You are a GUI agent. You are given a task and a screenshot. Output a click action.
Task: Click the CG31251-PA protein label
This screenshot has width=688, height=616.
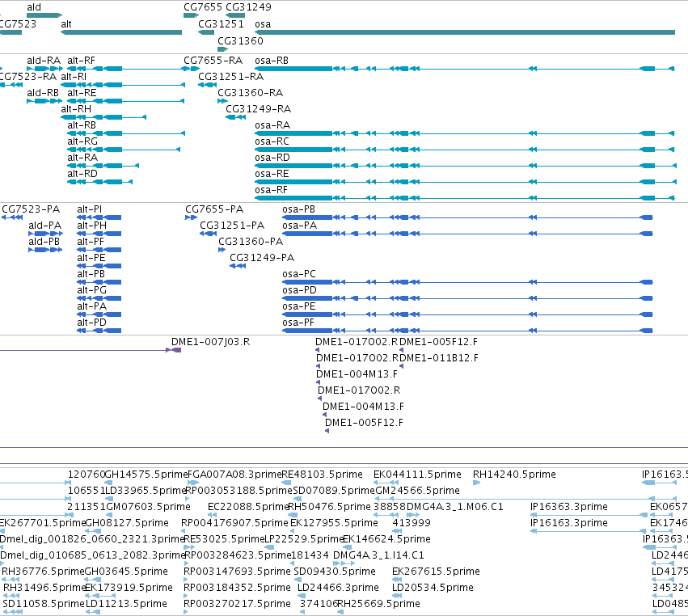coord(232,226)
